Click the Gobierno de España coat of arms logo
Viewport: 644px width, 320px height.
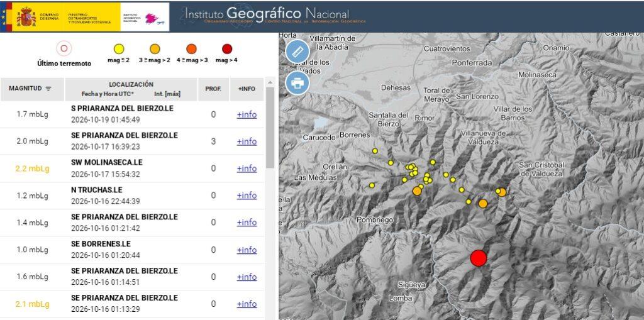pyautogui.click(x=26, y=17)
